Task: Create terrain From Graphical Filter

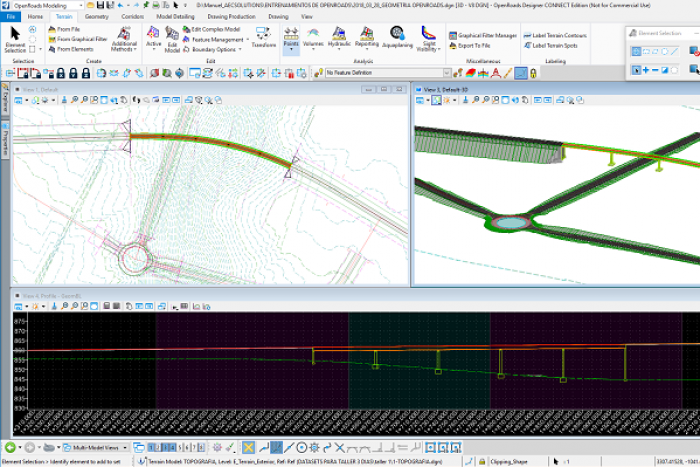Action: pos(81,38)
